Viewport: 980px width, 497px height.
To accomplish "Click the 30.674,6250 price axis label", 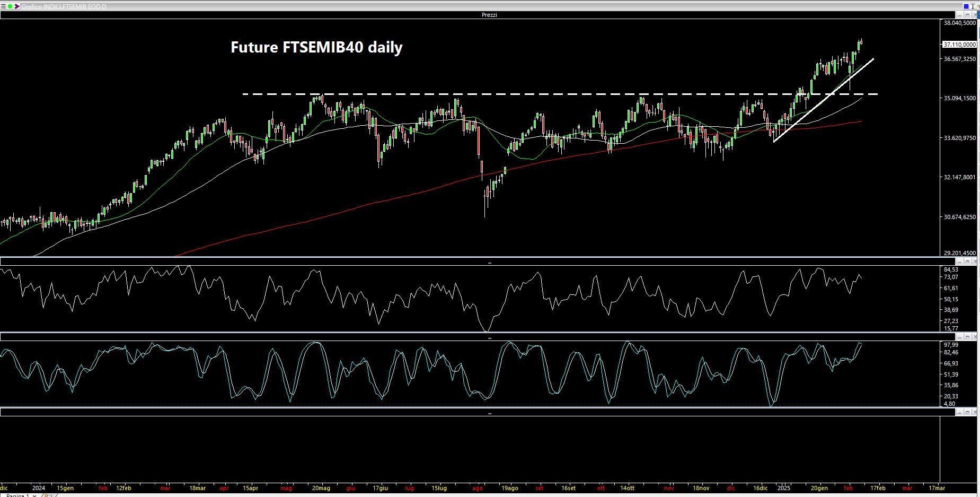I will (x=959, y=217).
